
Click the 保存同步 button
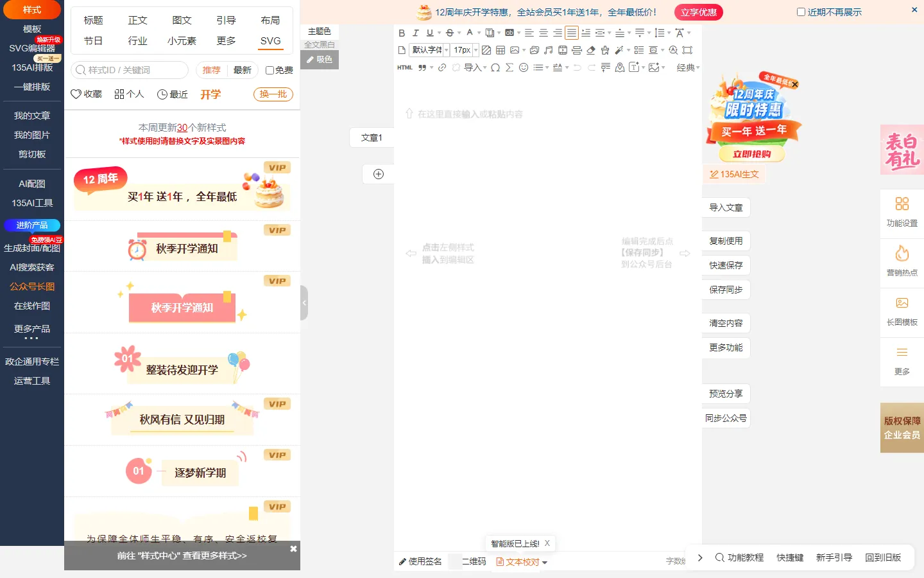[726, 290]
